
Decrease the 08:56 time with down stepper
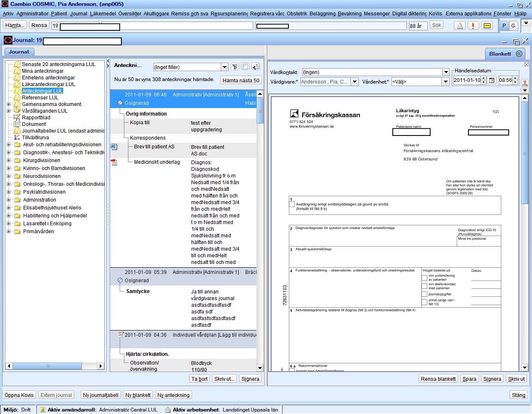click(516, 82)
